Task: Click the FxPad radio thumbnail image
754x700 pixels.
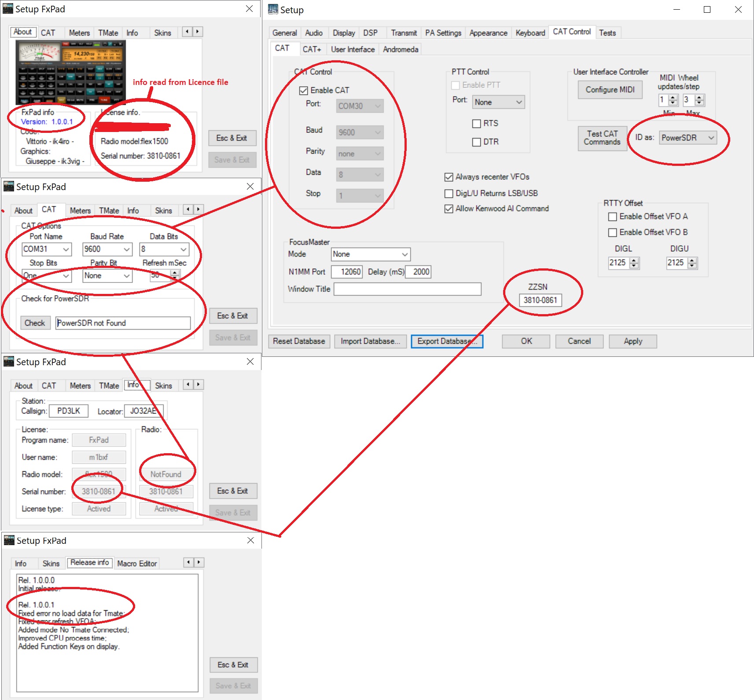Action: point(71,73)
